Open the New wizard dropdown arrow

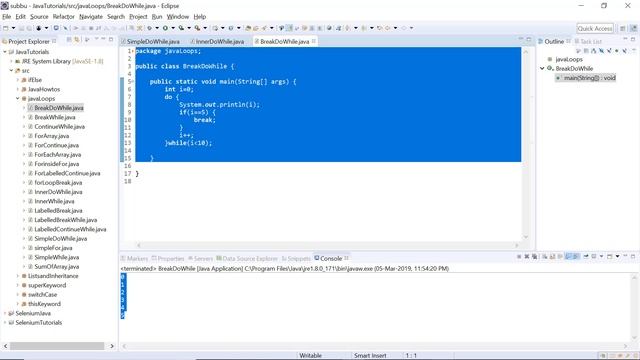pos(13,28)
